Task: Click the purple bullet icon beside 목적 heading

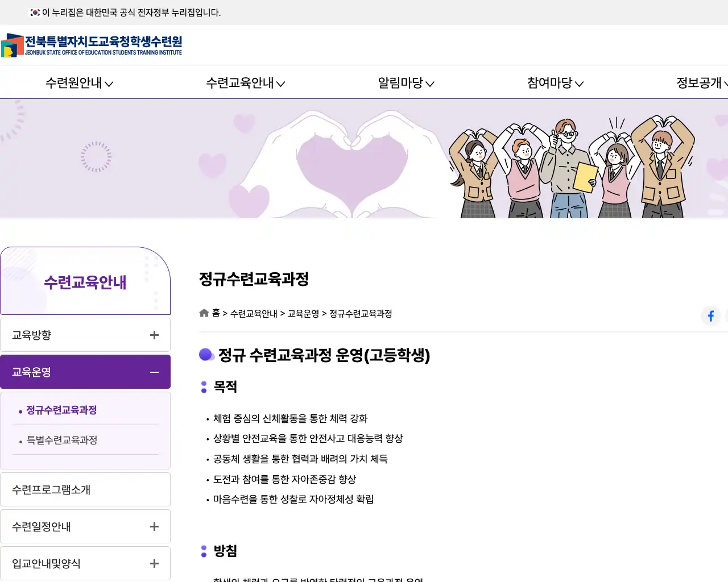Action: click(x=205, y=387)
